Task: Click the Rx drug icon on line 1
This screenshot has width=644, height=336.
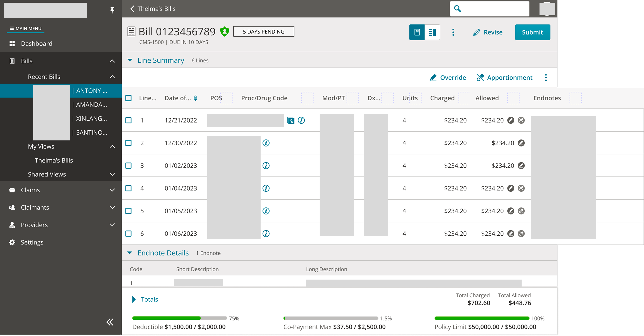Action: click(291, 120)
